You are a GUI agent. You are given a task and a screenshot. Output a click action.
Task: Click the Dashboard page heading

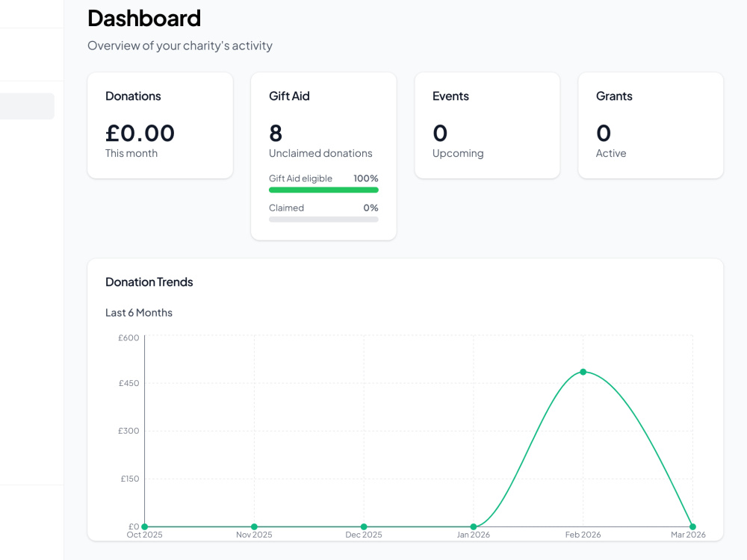144,19
